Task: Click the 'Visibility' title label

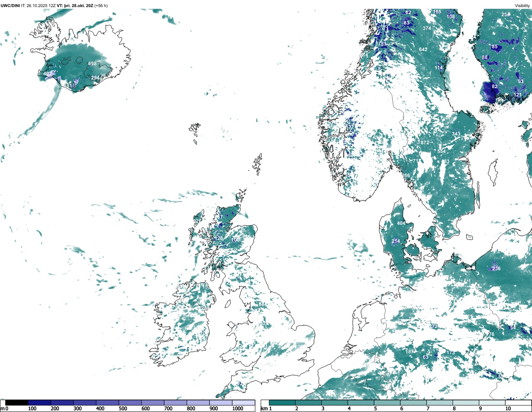Action: tap(522, 5)
